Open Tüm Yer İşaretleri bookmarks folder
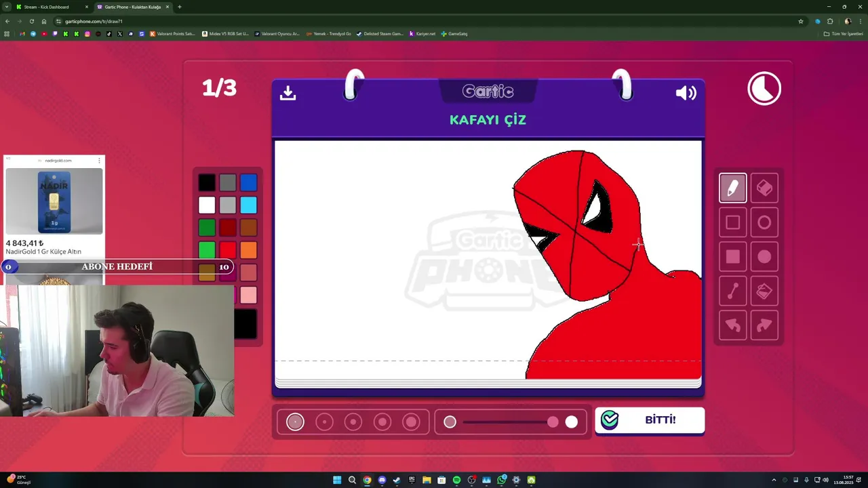This screenshot has height=488, width=868. click(x=843, y=34)
